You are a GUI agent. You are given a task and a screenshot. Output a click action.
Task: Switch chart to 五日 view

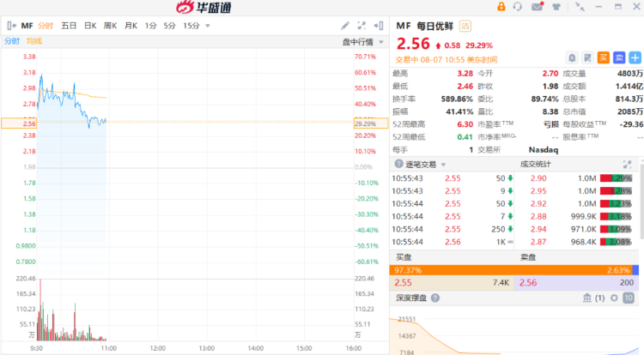(x=69, y=26)
